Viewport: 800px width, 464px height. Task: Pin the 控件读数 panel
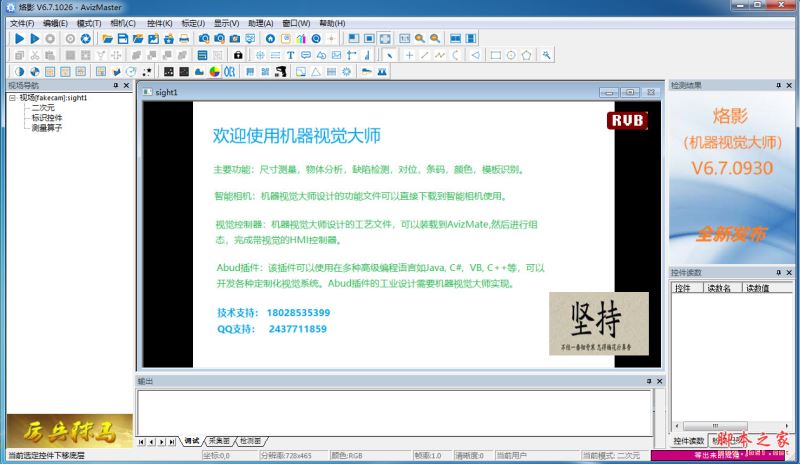pyautogui.click(x=779, y=273)
